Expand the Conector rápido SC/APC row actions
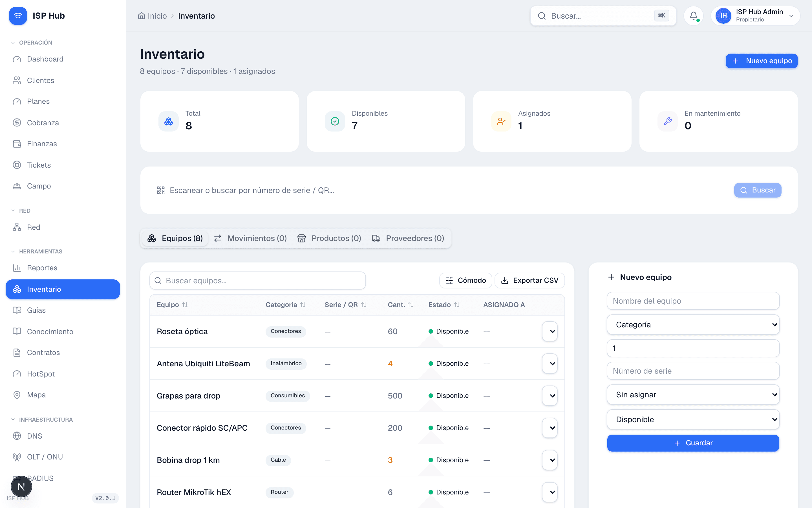The height and width of the screenshot is (508, 812). [550, 428]
